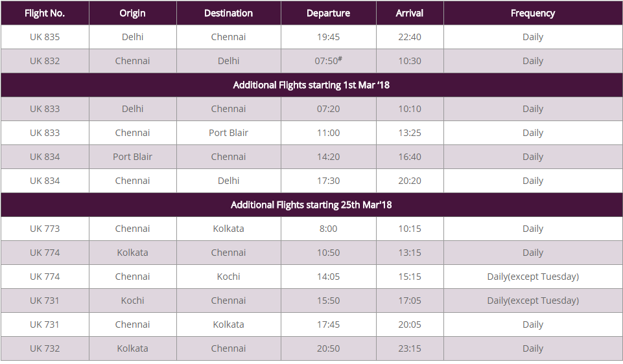
Task: Select the 23:15 arrival time
Action: pos(410,348)
